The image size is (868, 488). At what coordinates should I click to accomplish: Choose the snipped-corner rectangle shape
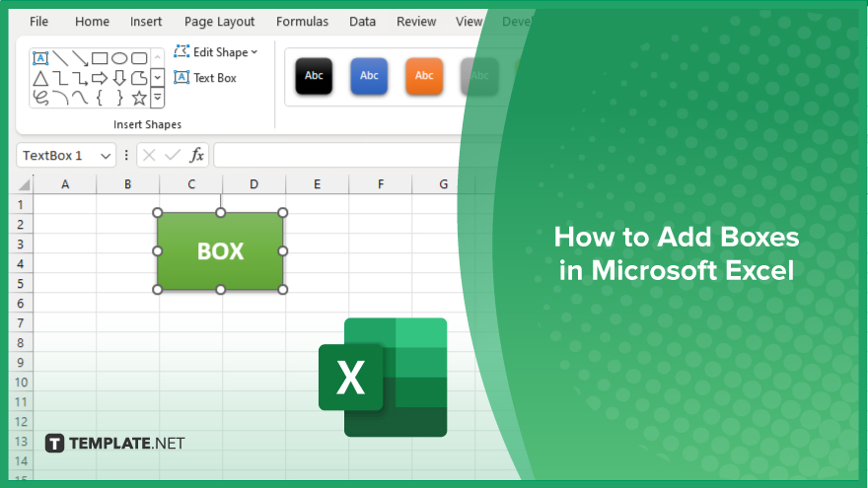point(139,78)
